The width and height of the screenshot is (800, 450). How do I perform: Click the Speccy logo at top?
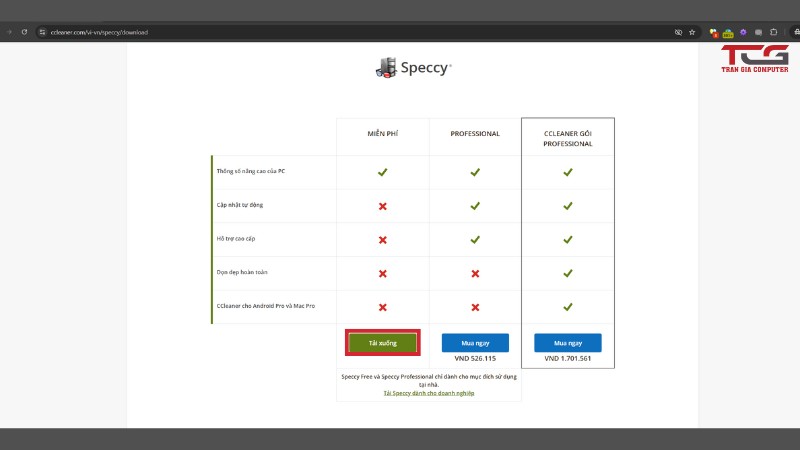pyautogui.click(x=413, y=68)
